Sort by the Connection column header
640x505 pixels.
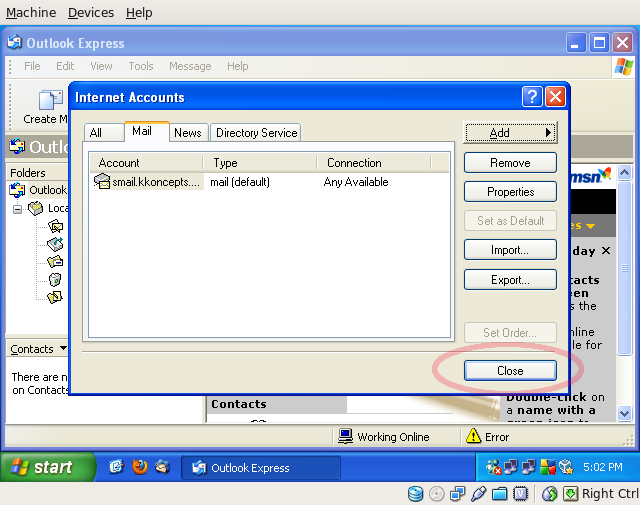point(374,162)
